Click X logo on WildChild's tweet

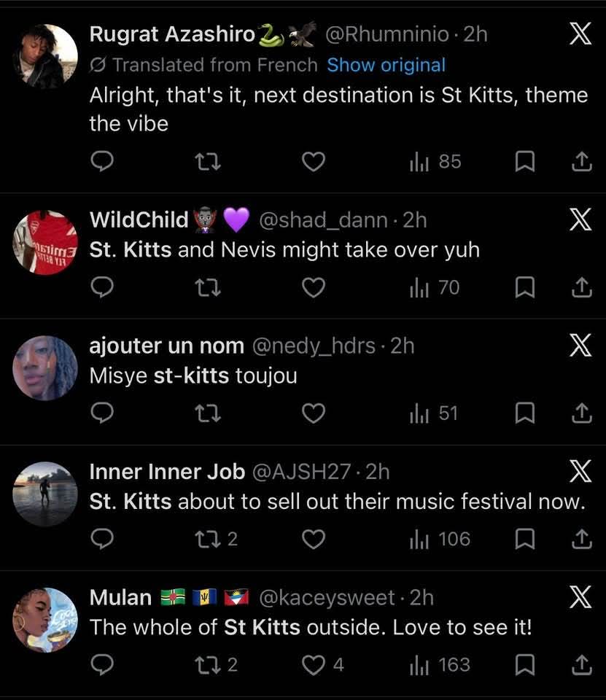pos(580,219)
